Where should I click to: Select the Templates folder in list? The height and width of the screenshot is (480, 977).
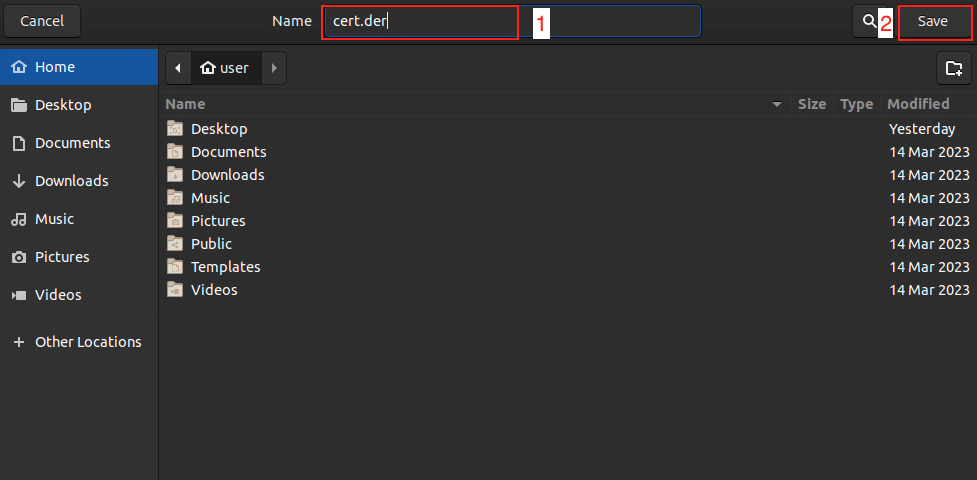225,267
